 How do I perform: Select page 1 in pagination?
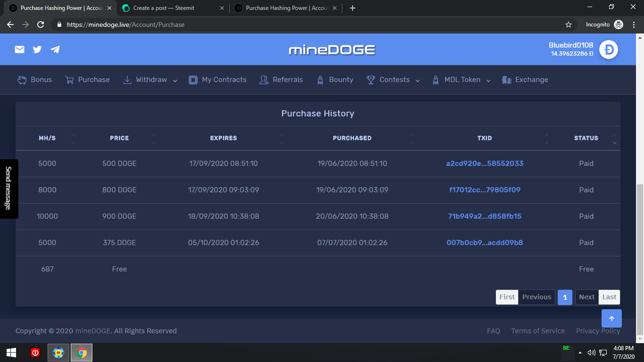point(565,297)
